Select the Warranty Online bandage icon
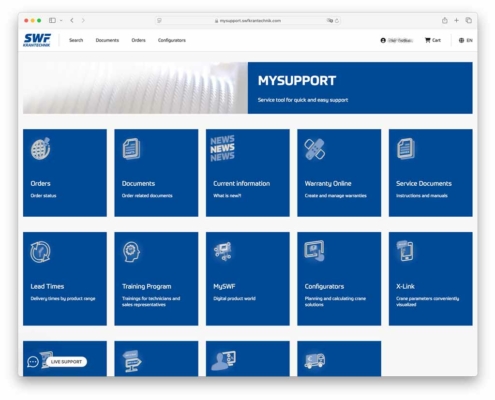Screen dimensions: 495x400 (x=314, y=149)
